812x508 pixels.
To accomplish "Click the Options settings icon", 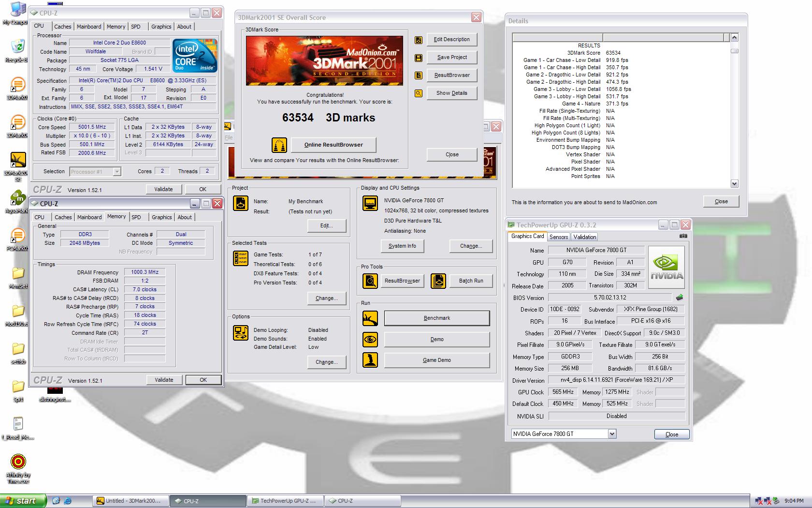I will click(x=241, y=333).
